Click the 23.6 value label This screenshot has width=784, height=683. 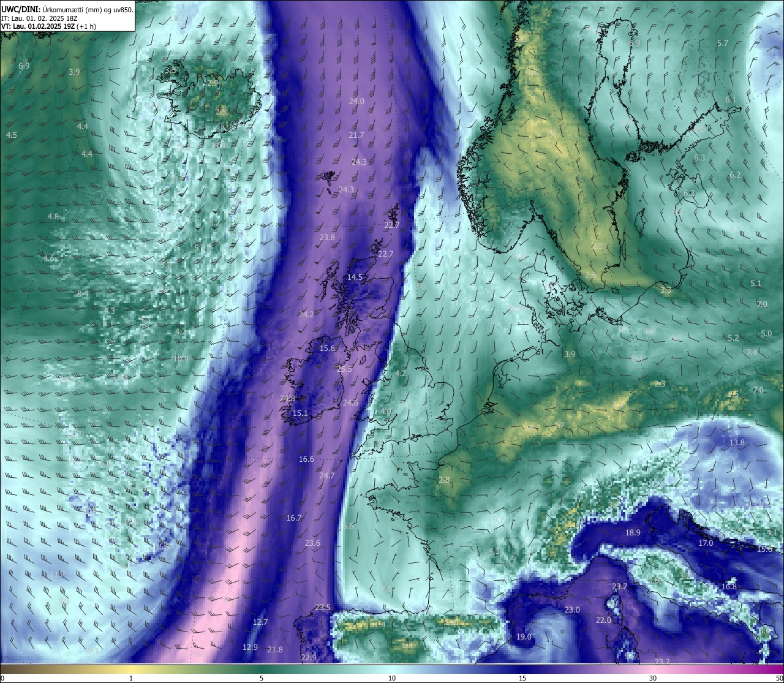pyautogui.click(x=312, y=543)
